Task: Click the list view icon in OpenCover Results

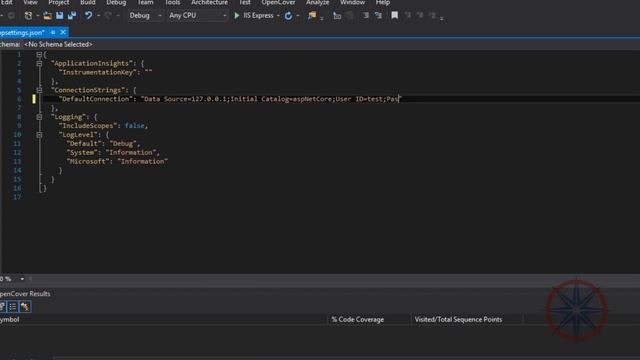Action: 13,307
